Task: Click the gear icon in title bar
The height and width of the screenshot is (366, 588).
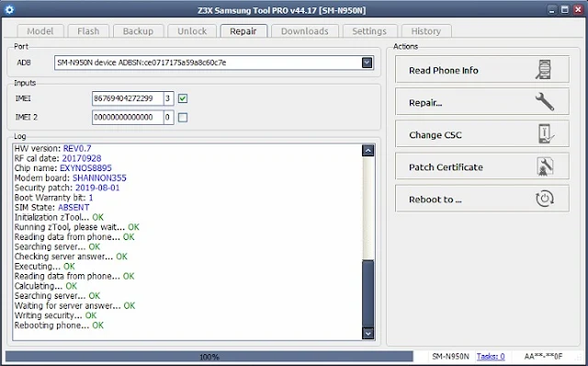Action: (x=9, y=10)
